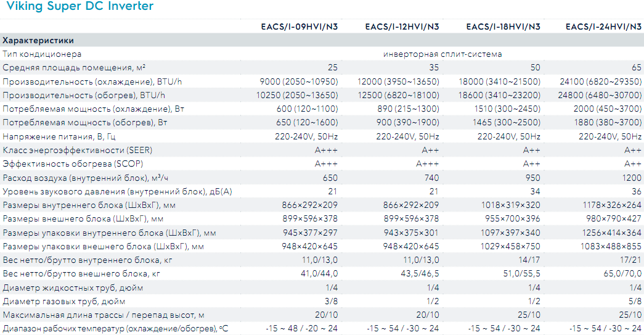The width and height of the screenshot is (644, 335).
Task: Select 1029×458×750 packaging size
Action: tap(510, 247)
